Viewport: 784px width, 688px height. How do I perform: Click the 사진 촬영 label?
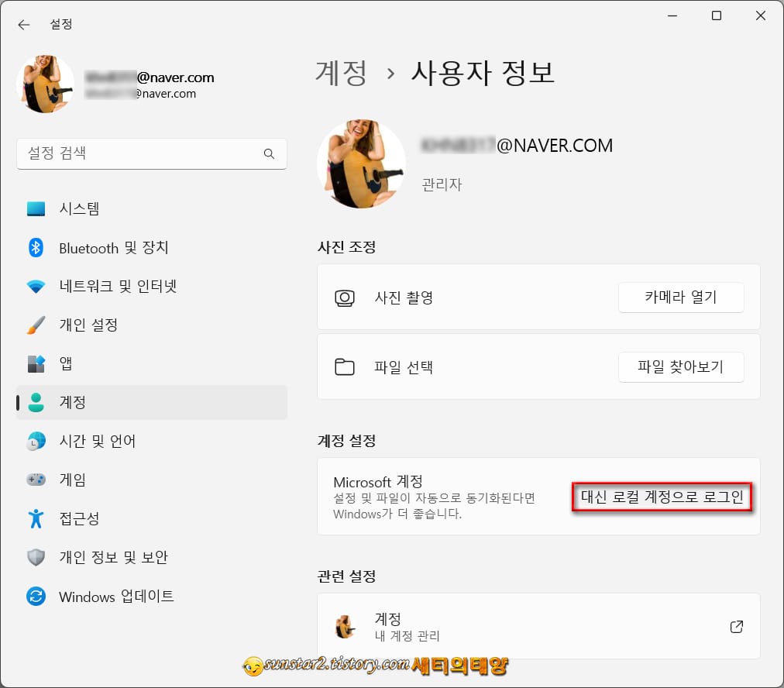point(404,298)
